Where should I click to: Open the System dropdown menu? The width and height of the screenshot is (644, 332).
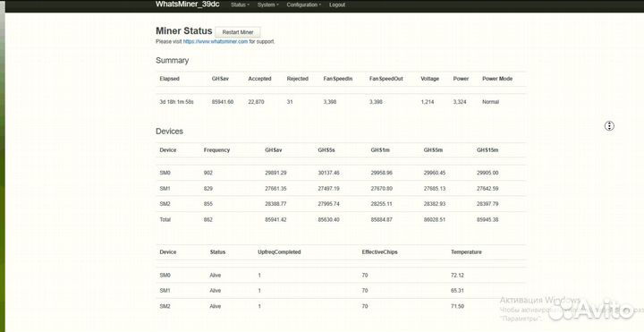point(267,5)
